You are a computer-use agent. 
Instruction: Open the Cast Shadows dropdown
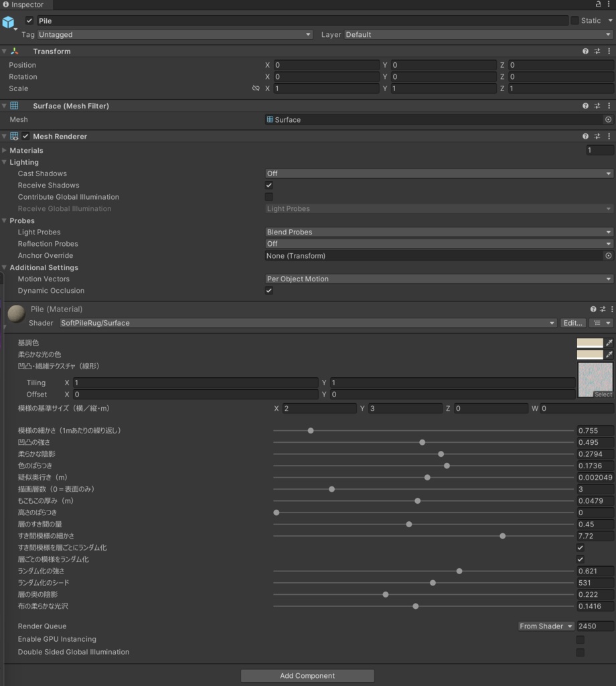pyautogui.click(x=439, y=174)
